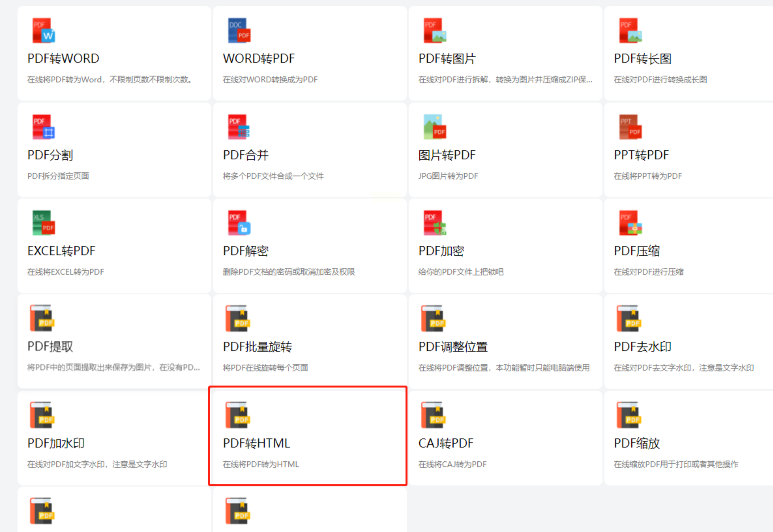Open the CAJ转PDF tool title
773x532 pixels.
446,443
